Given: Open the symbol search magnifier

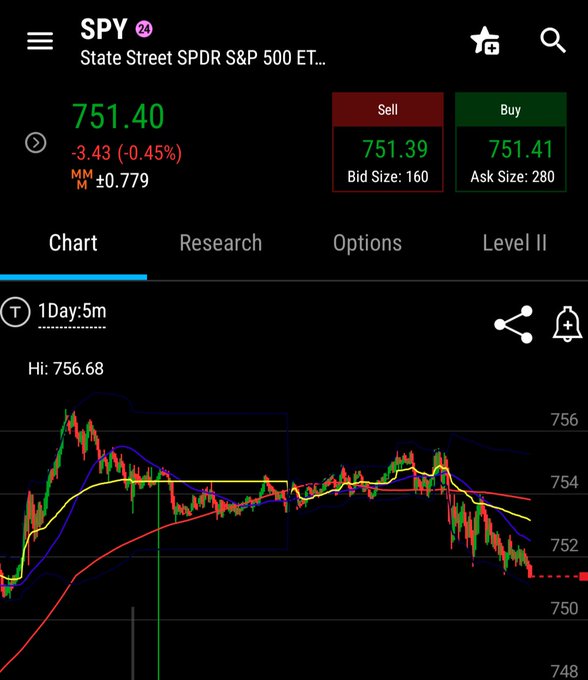Looking at the screenshot, I should click(x=553, y=41).
